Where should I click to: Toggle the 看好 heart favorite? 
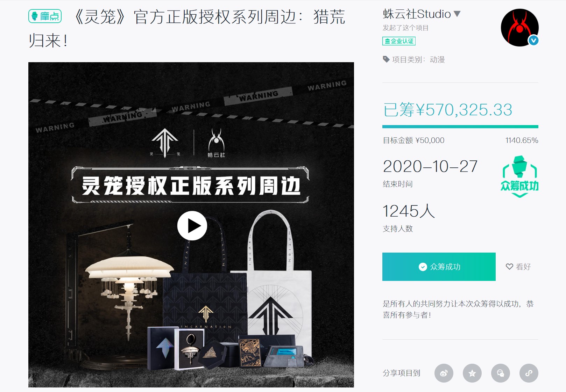point(518,267)
